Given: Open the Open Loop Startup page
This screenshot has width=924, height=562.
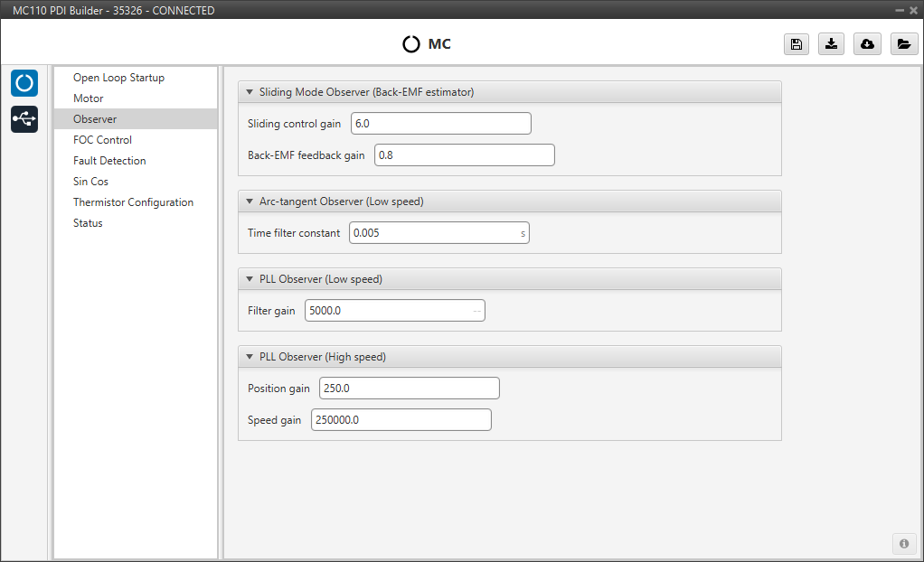Looking at the screenshot, I should [x=118, y=78].
